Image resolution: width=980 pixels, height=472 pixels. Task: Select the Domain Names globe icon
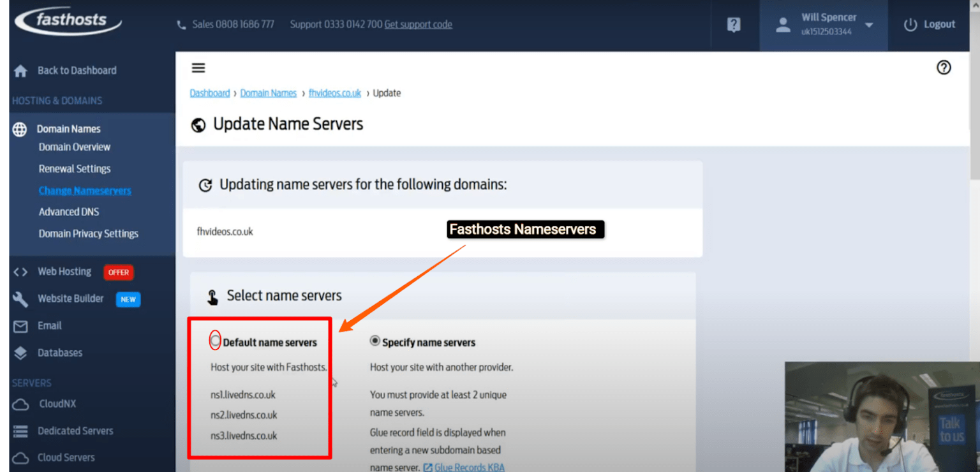pos(19,128)
